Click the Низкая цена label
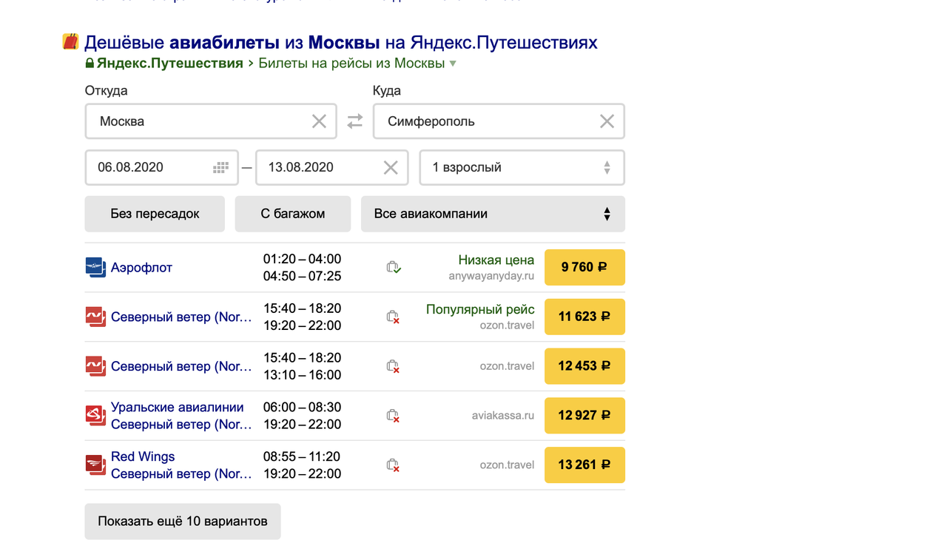Screen dimensions: 947x560 [x=496, y=260]
